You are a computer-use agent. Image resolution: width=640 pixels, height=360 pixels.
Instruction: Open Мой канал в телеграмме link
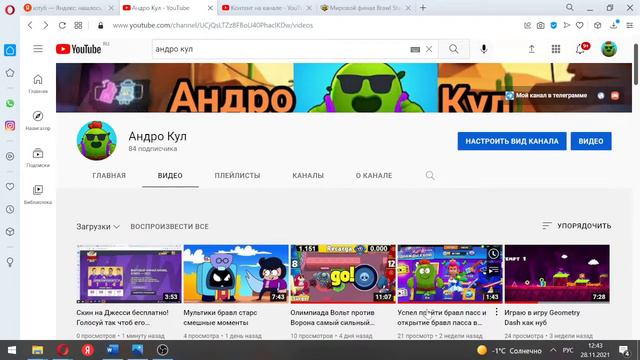(x=547, y=96)
